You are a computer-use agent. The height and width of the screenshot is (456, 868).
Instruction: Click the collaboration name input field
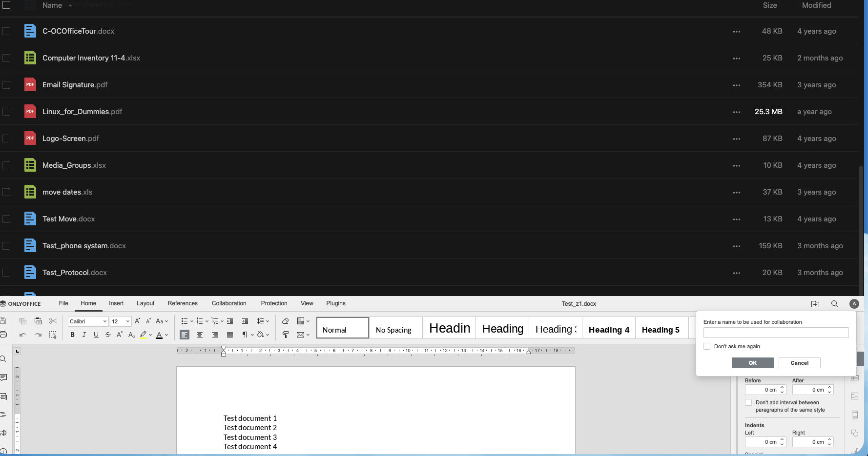tap(776, 332)
